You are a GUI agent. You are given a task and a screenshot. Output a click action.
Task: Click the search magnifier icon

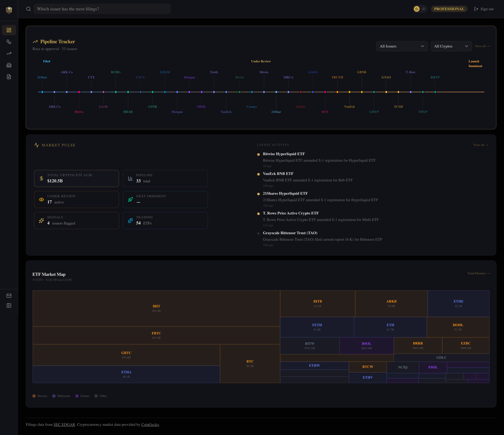click(29, 9)
